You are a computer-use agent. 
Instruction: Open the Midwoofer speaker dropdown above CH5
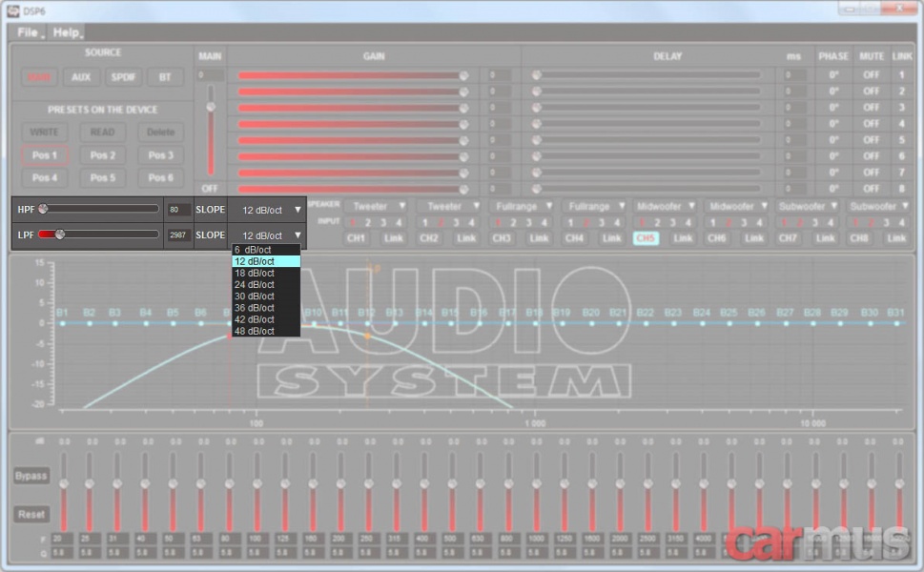(x=665, y=206)
